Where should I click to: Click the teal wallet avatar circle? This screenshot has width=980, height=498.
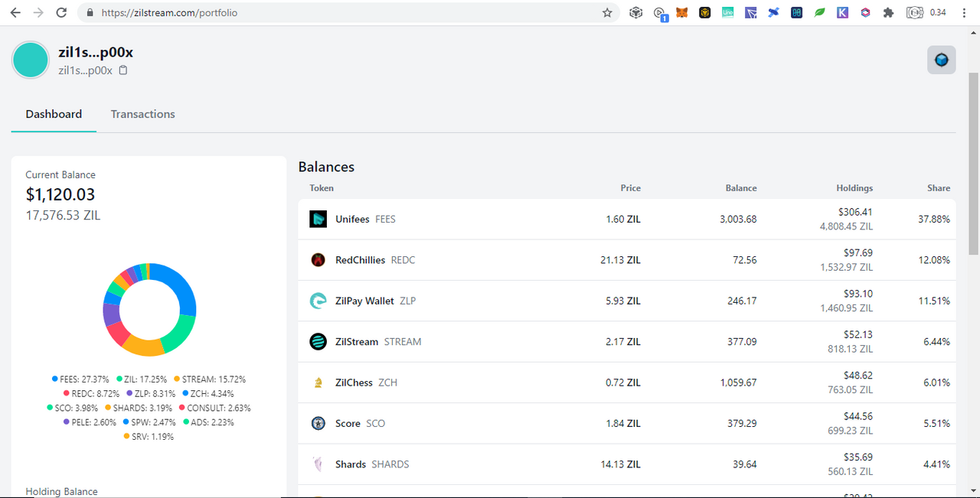[31, 60]
